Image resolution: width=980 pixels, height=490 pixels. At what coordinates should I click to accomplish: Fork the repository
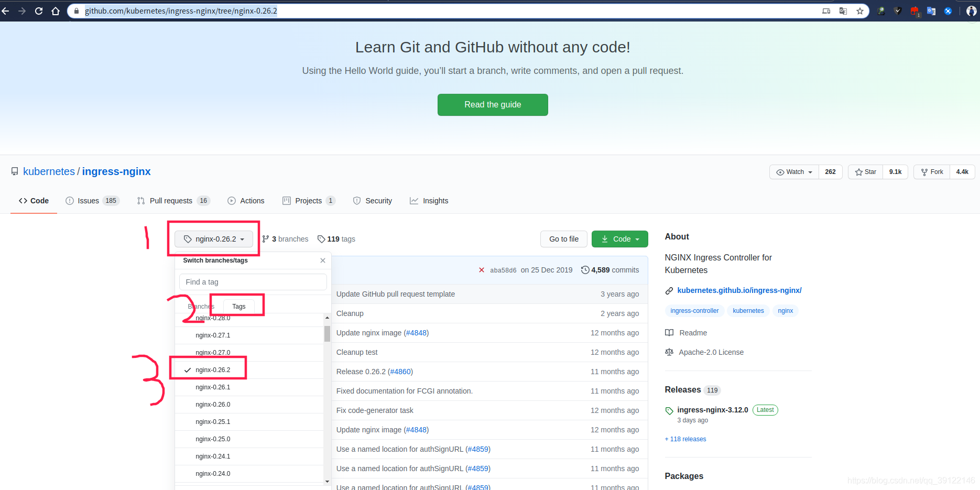coord(932,172)
